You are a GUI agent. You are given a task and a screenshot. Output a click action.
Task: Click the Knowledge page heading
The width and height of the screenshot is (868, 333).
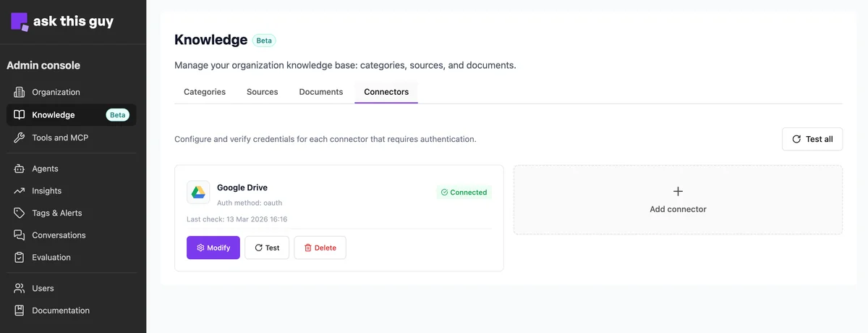click(x=211, y=40)
